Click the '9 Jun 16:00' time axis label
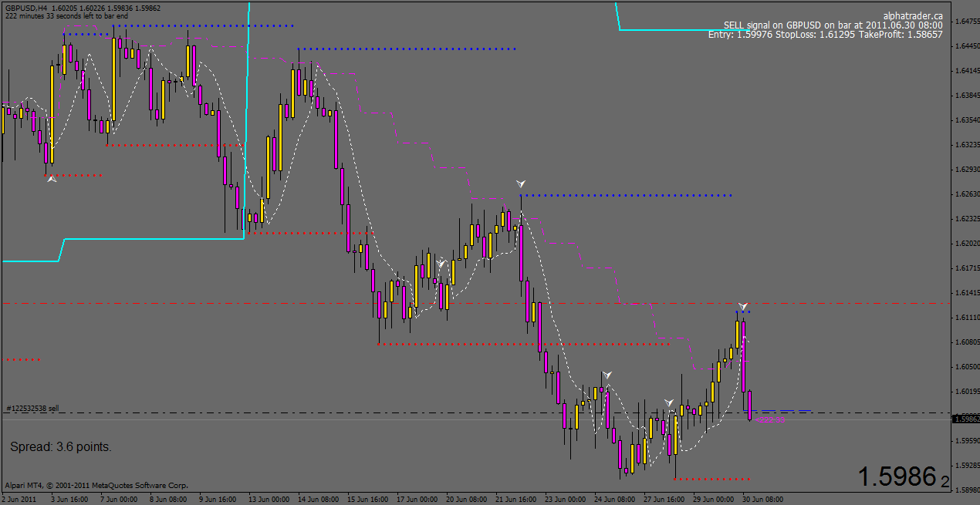This screenshot has width=980, height=505. 218,500
